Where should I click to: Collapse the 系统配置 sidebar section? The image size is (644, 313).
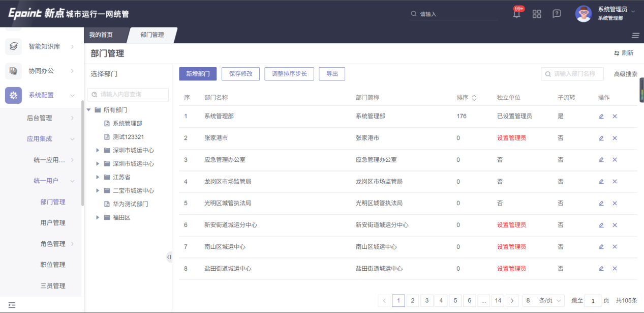point(73,95)
